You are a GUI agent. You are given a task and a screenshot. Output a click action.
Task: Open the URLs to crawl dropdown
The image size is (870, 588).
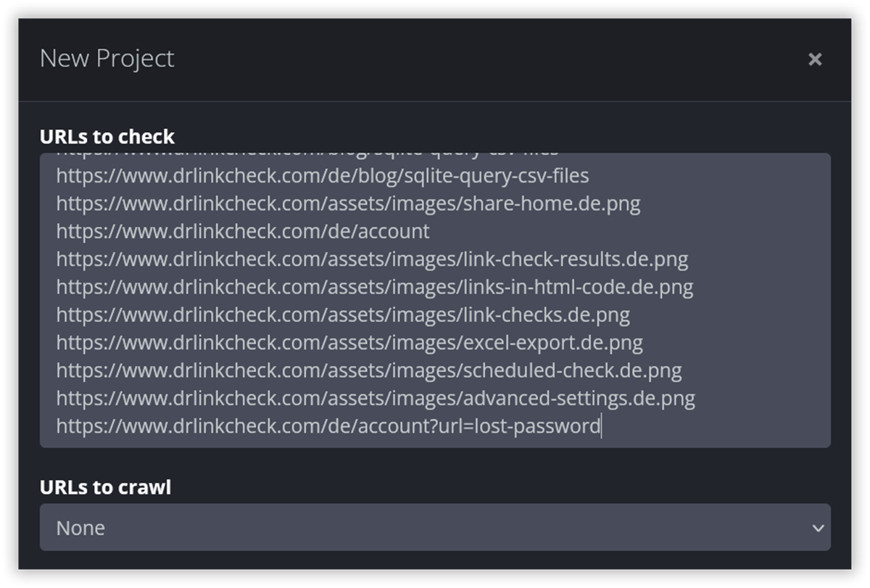pyautogui.click(x=435, y=527)
